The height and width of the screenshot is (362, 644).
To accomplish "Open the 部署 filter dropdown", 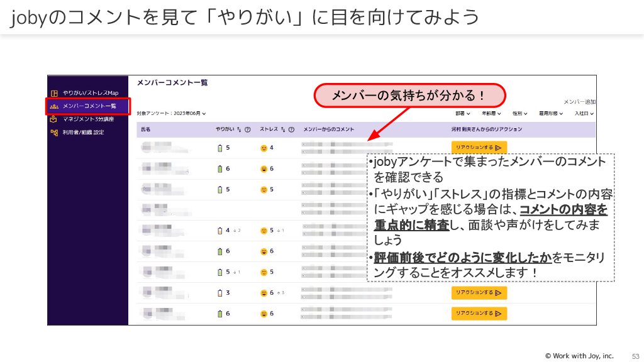I will (x=463, y=114).
